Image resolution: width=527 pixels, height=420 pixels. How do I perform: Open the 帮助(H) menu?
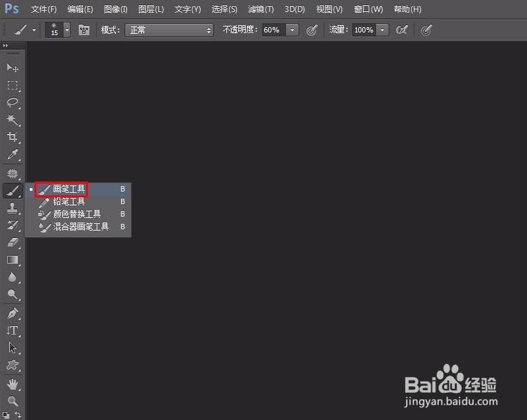[407, 9]
